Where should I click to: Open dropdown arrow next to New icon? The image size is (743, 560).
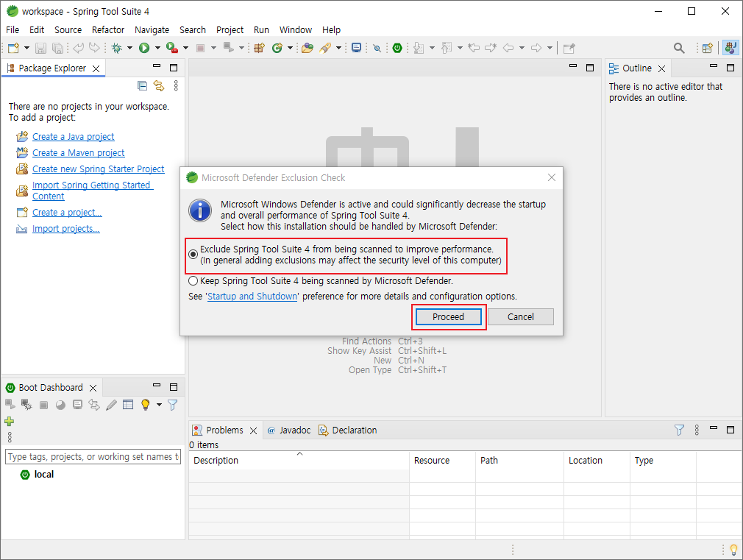(26, 48)
